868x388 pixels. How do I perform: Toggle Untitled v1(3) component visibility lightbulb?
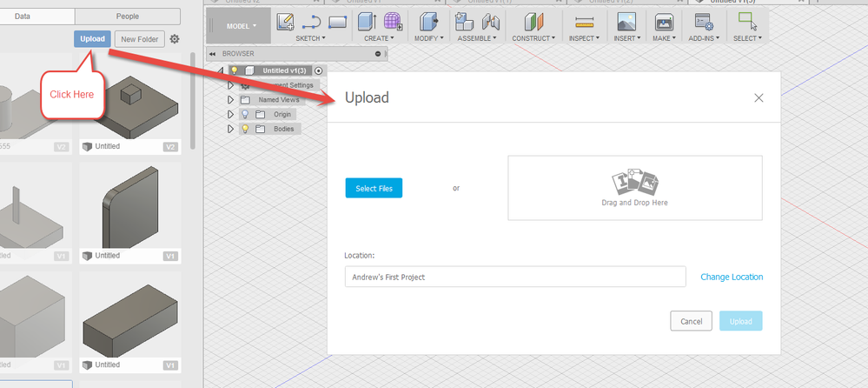[x=235, y=70]
